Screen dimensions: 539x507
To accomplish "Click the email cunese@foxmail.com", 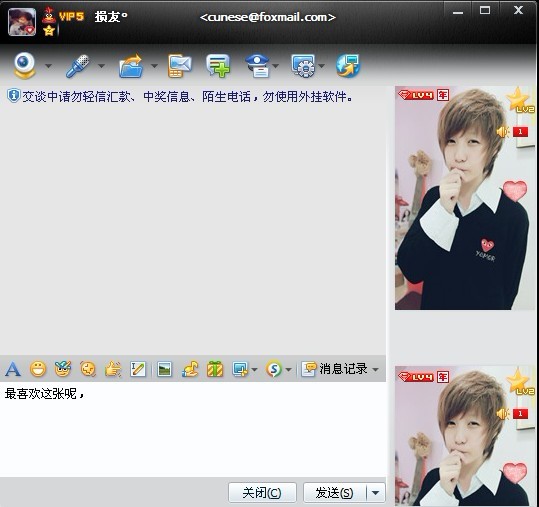I will pos(267,17).
